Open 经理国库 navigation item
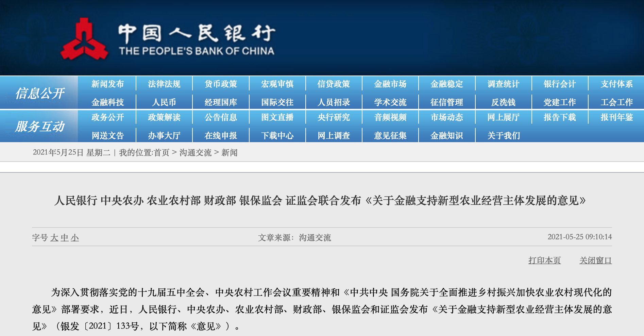The image size is (644, 336). coord(221,102)
